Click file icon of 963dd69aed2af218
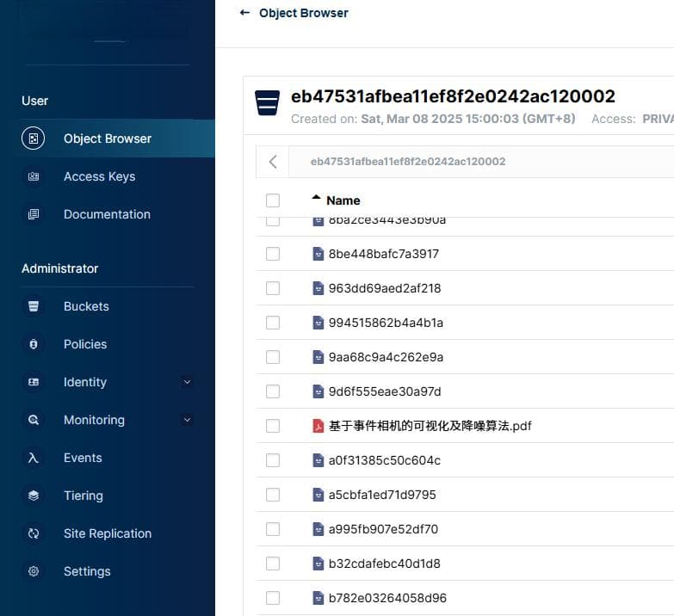 pyautogui.click(x=318, y=288)
